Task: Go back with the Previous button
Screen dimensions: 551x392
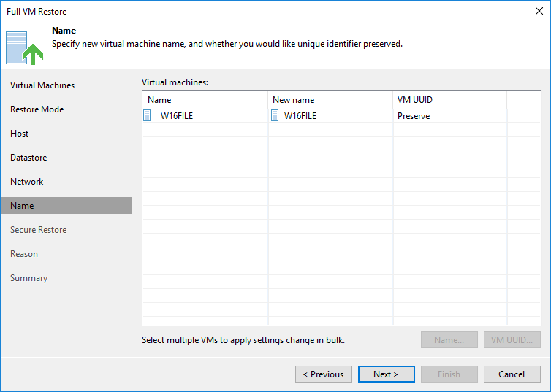Action: (x=324, y=374)
